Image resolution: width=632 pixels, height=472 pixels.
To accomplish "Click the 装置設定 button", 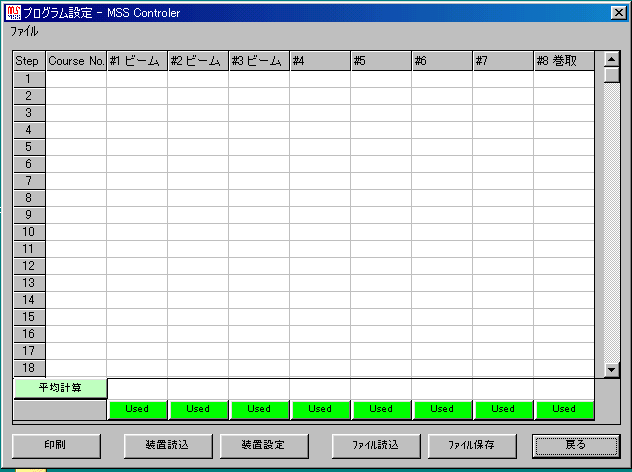I will [258, 444].
